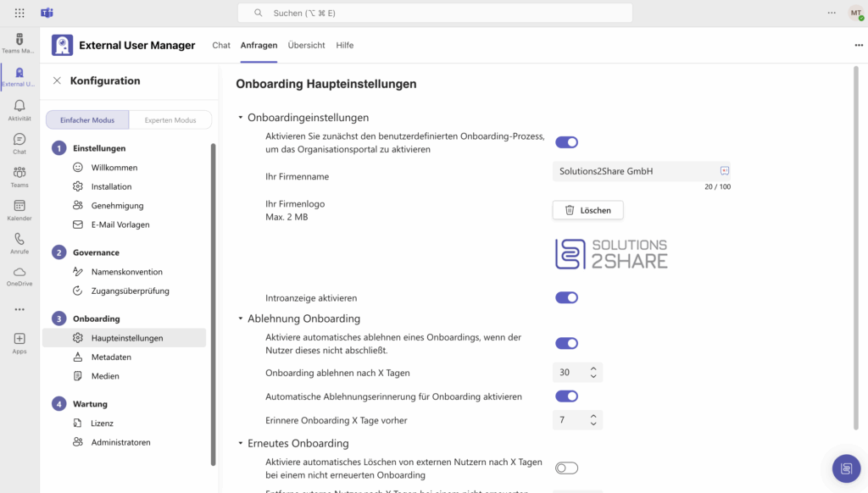Viewport: 868px width, 493px height.
Task: Switch to Experten Modus
Action: coord(170,120)
